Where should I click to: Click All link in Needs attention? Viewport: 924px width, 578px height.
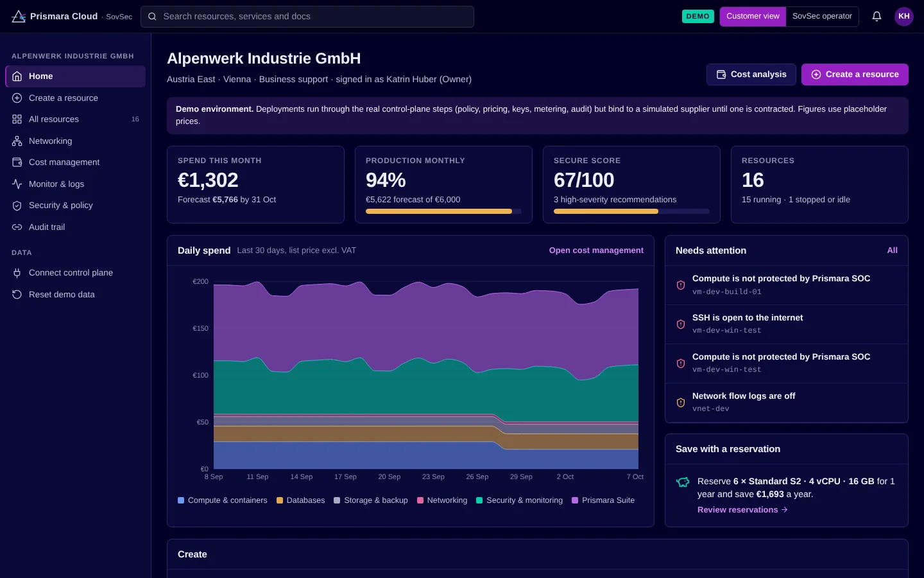coord(892,250)
